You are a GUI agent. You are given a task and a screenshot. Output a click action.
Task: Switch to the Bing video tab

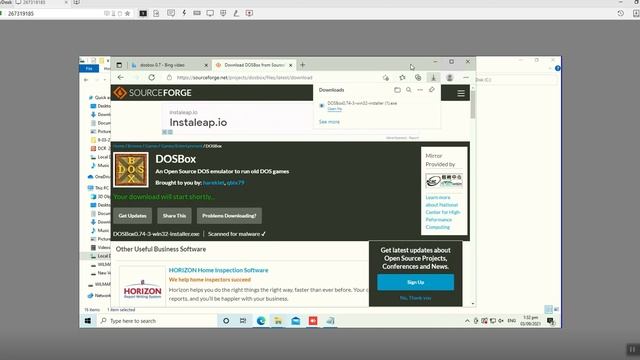(167, 65)
